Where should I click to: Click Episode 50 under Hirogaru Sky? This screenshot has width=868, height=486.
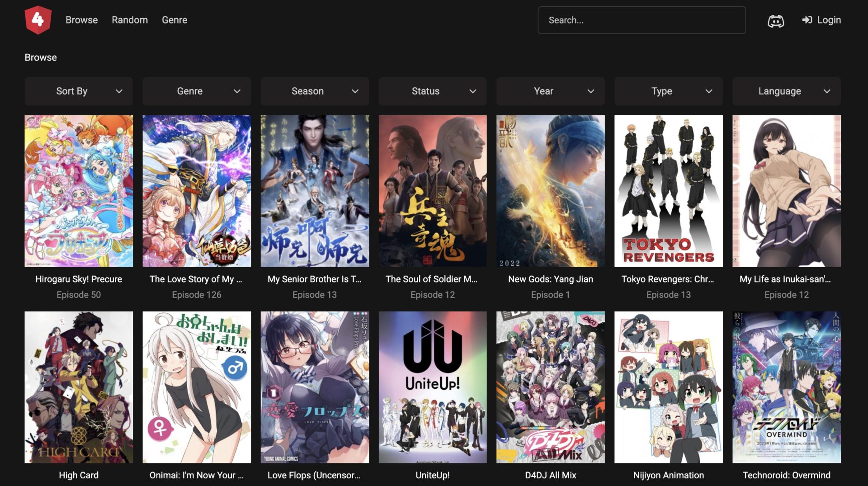point(79,295)
